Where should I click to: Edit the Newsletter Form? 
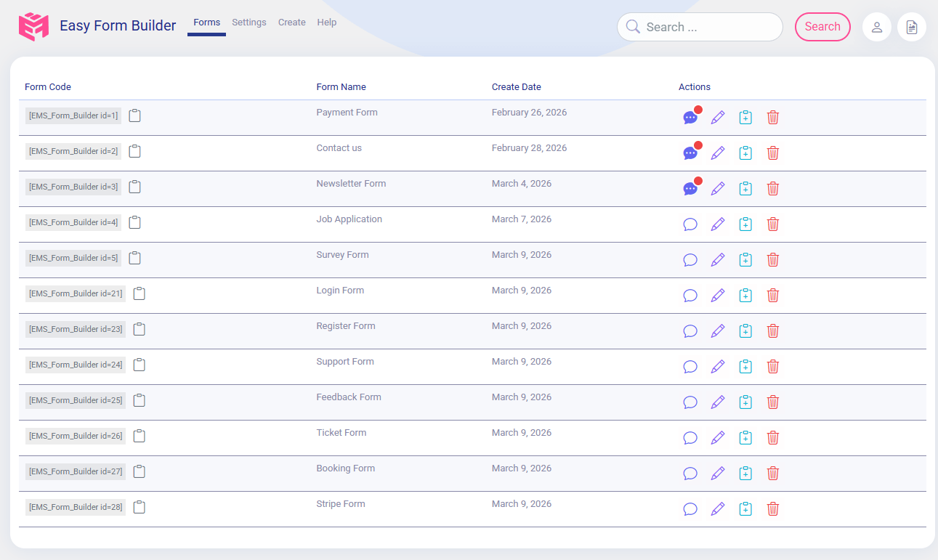click(x=718, y=188)
